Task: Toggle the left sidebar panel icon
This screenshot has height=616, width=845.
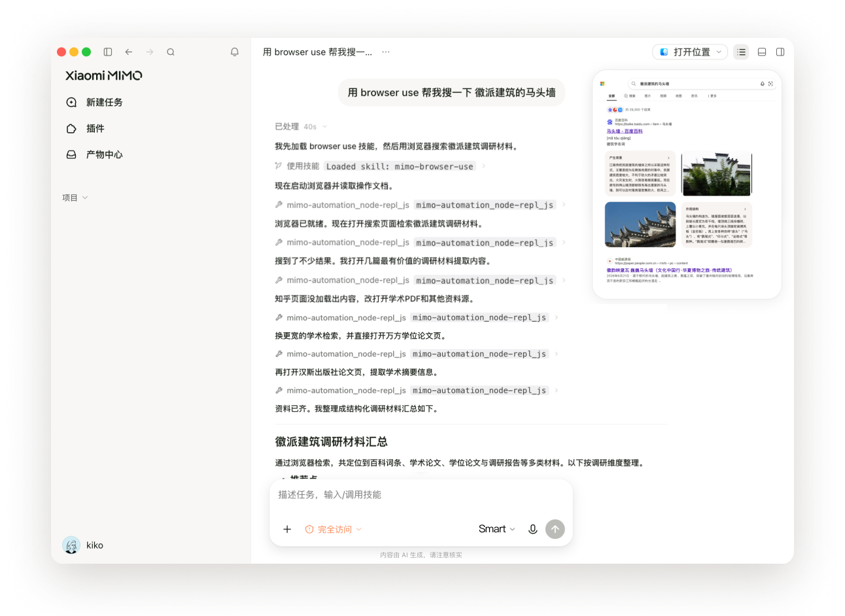Action: click(x=108, y=52)
